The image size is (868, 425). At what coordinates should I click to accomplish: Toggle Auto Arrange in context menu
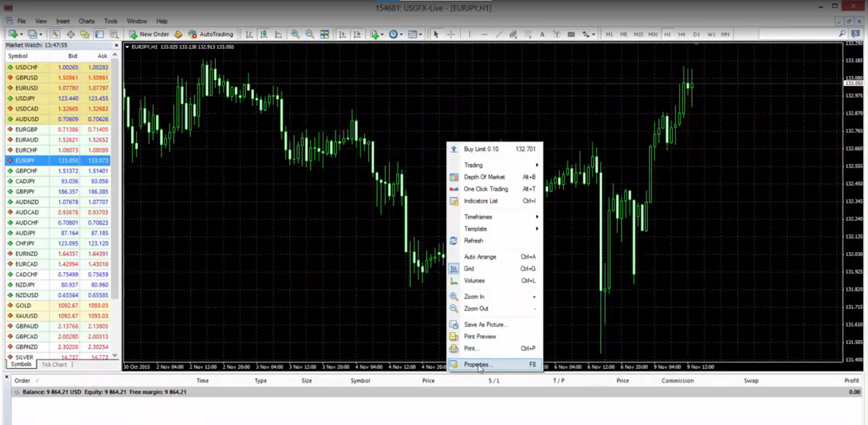tap(494, 257)
